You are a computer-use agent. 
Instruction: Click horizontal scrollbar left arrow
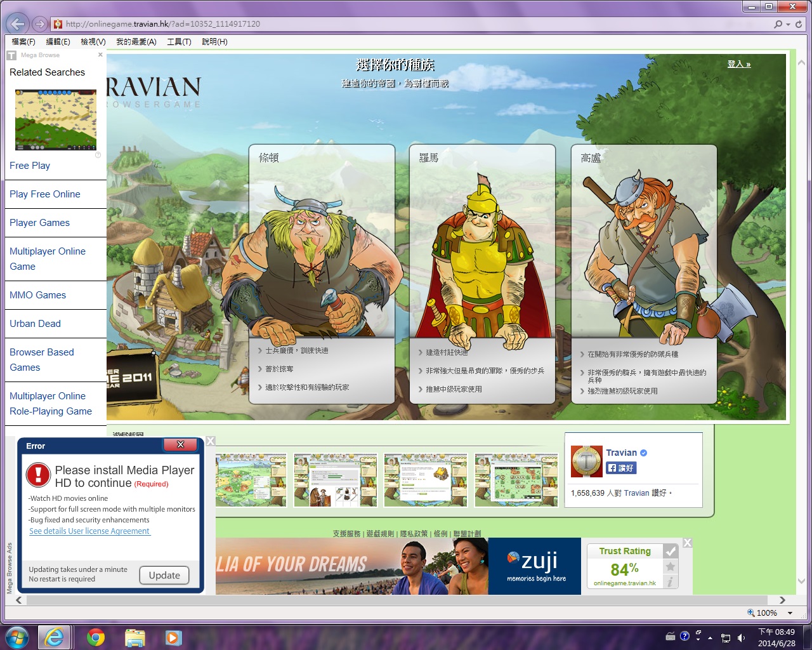click(x=18, y=600)
